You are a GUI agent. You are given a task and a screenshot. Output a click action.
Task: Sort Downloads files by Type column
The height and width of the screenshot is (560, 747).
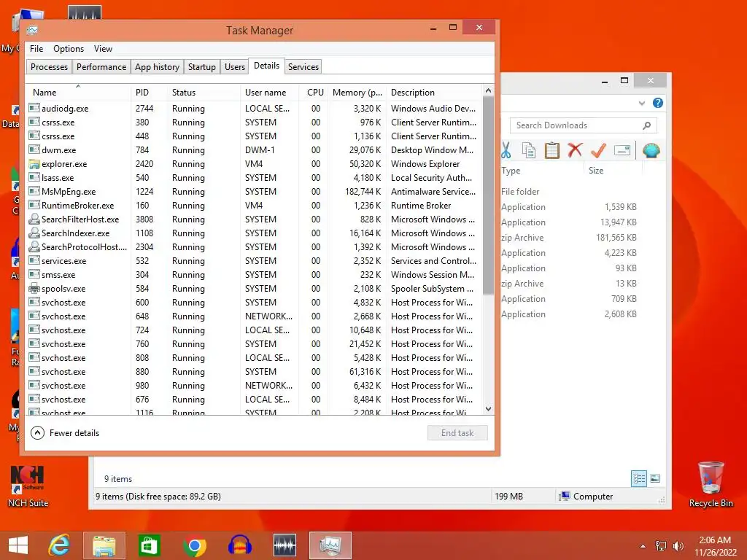click(x=542, y=171)
